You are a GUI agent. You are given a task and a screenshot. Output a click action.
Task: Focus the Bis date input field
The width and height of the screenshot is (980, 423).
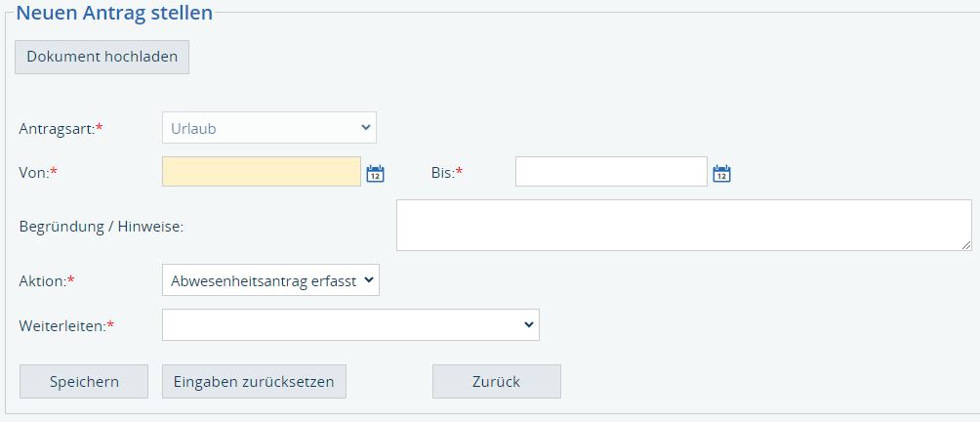[x=610, y=172]
